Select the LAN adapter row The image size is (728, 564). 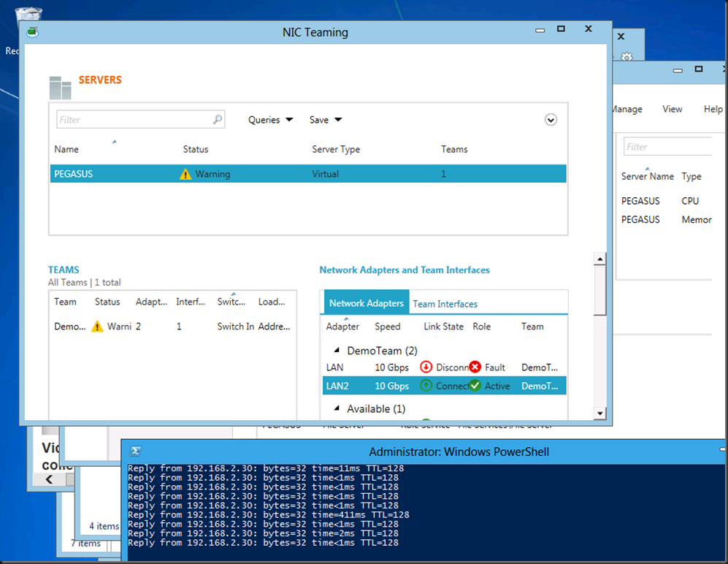(445, 367)
